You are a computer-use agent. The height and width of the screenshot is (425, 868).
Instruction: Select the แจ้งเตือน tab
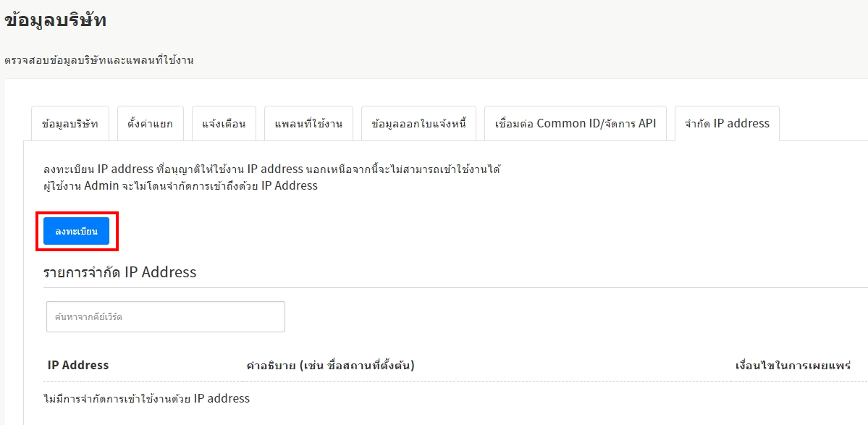coord(224,124)
